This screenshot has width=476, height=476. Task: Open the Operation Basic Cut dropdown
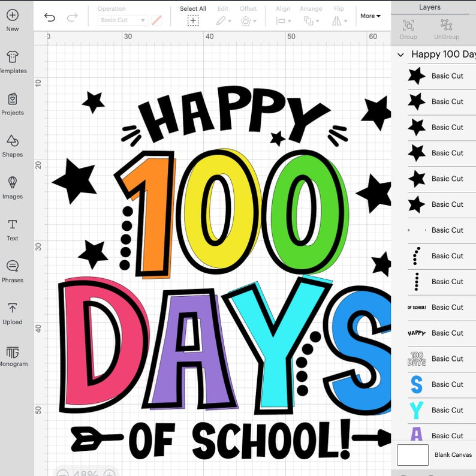123,20
